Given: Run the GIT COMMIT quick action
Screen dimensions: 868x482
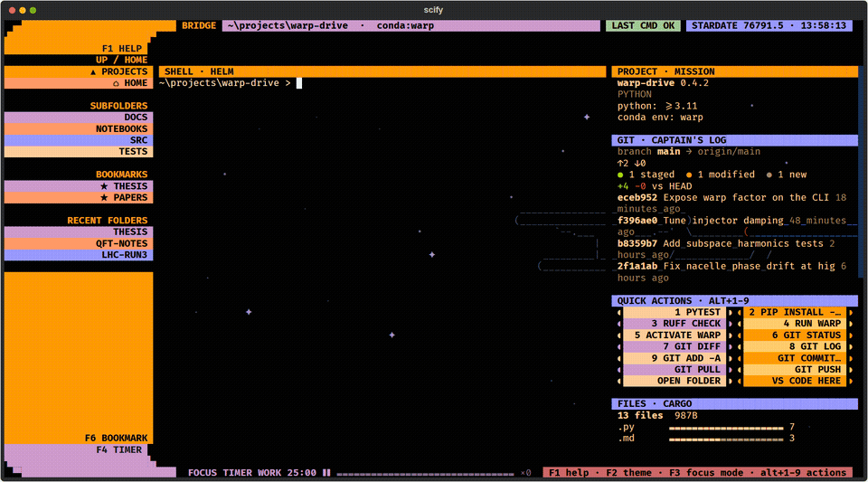Looking at the screenshot, I should click(x=795, y=358).
